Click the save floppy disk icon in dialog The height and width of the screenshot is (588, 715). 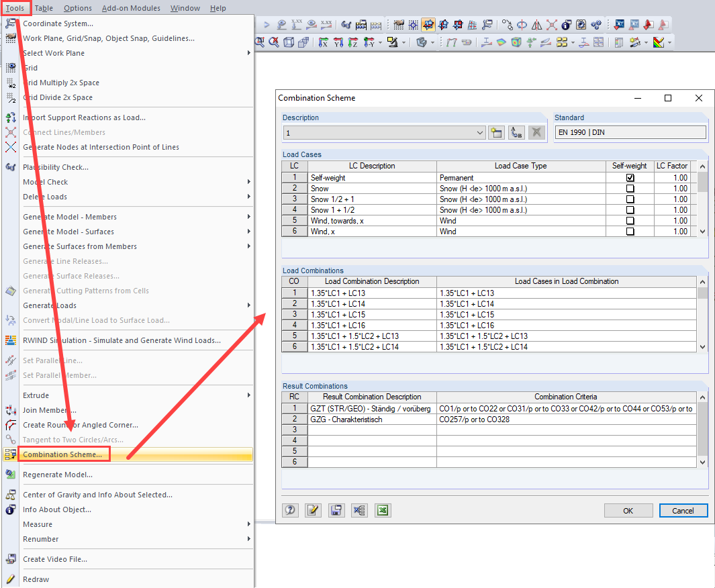336,510
